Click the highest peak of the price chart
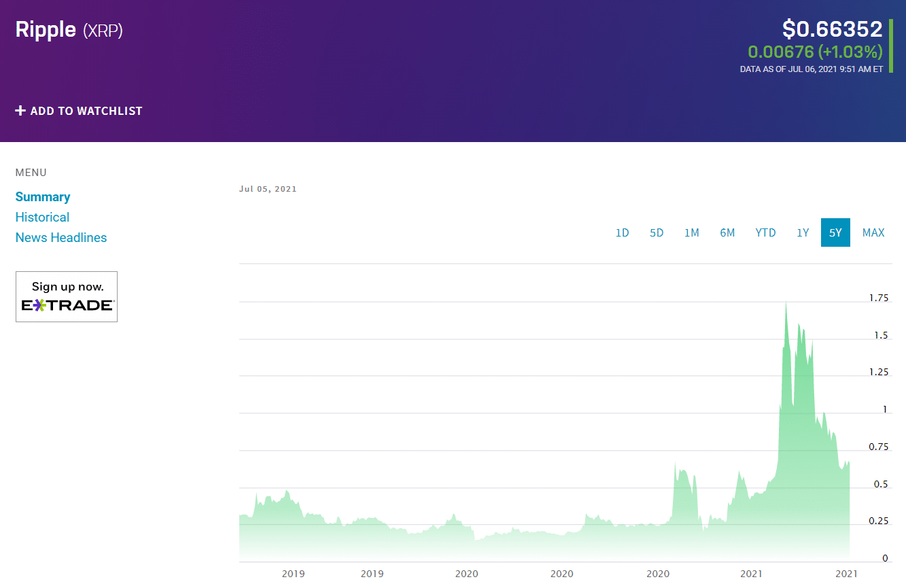Image resolution: width=906 pixels, height=588 pixels. click(786, 303)
